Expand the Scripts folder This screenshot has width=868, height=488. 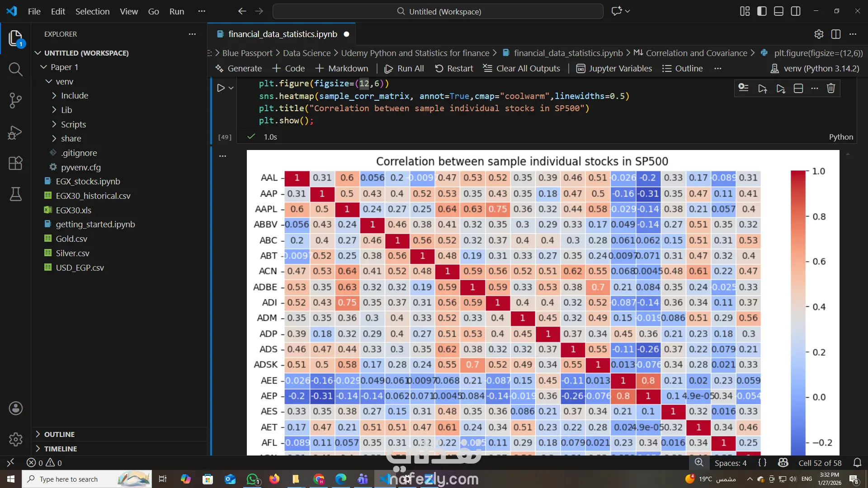point(73,124)
